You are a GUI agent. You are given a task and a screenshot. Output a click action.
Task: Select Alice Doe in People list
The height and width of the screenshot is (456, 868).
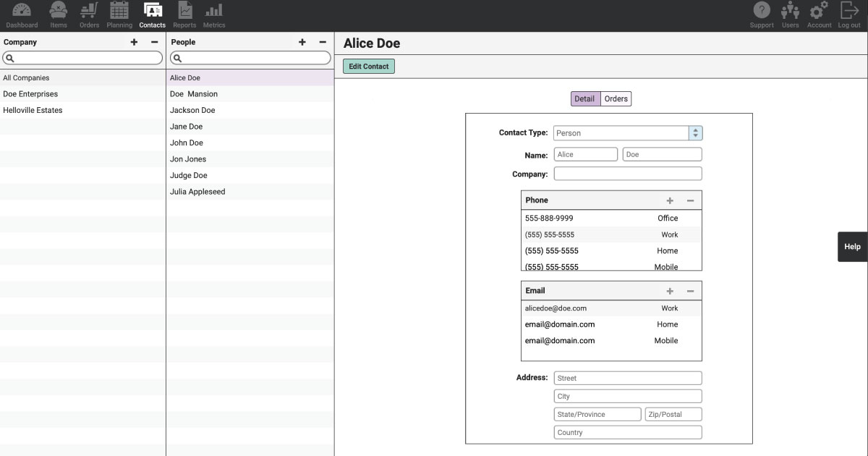(x=250, y=77)
